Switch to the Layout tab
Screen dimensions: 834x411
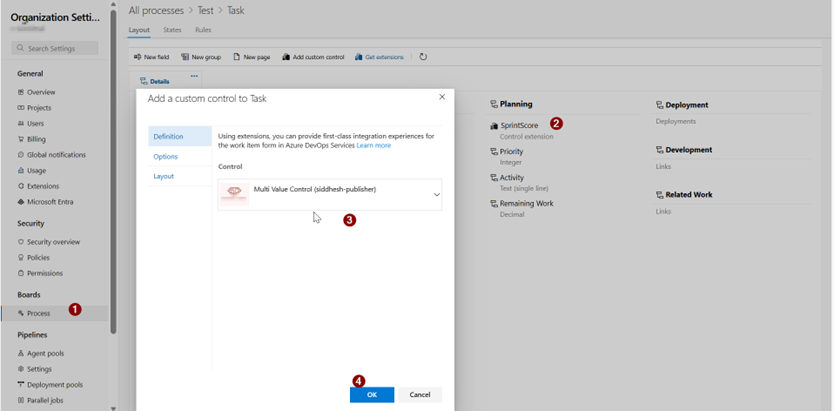(139, 30)
